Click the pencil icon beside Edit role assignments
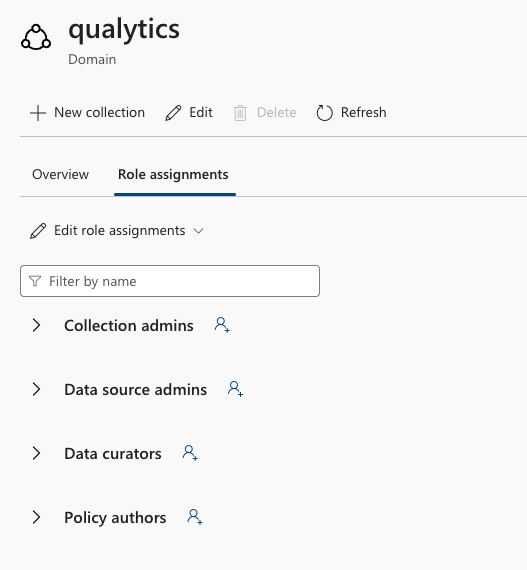This screenshot has width=527, height=570. tap(38, 231)
